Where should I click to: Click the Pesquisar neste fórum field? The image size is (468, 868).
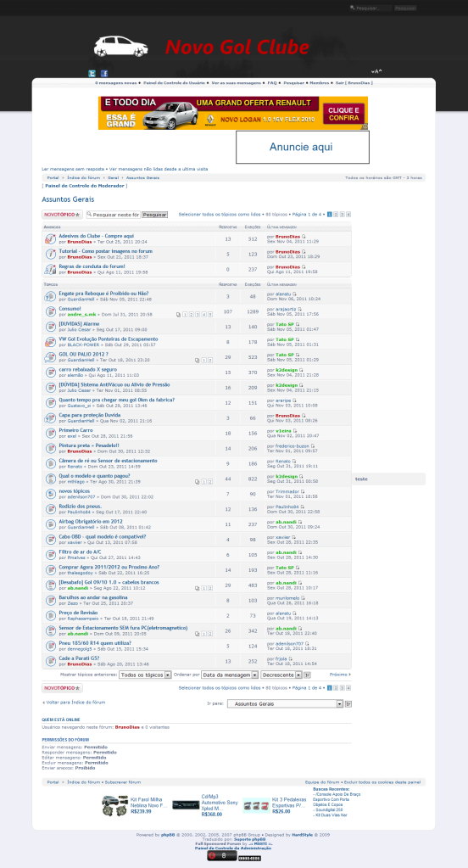[x=113, y=215]
